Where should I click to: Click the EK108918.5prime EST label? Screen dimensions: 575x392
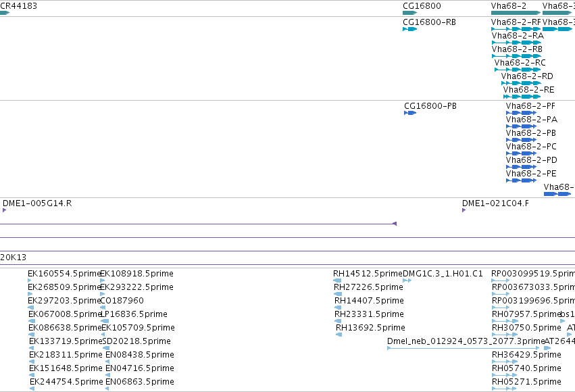click(136, 274)
